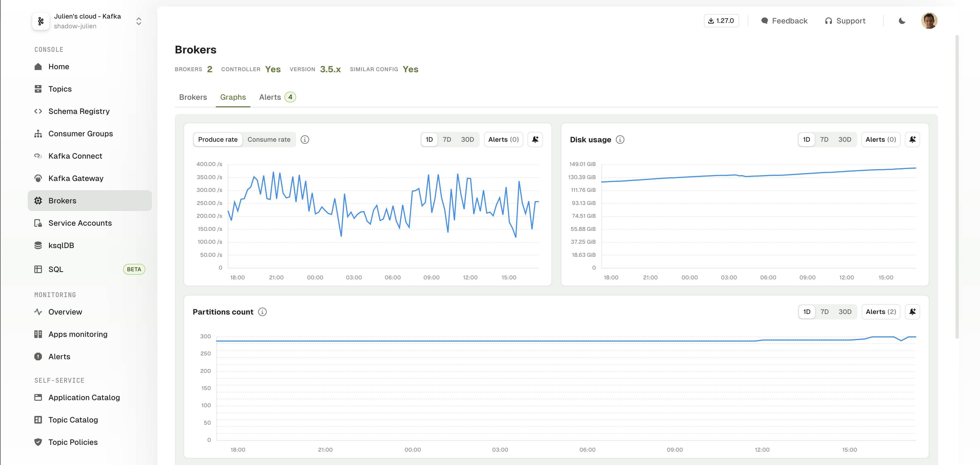This screenshot has height=465, width=980.
Task: Add alert using Produce rate bell icon
Action: click(x=535, y=140)
